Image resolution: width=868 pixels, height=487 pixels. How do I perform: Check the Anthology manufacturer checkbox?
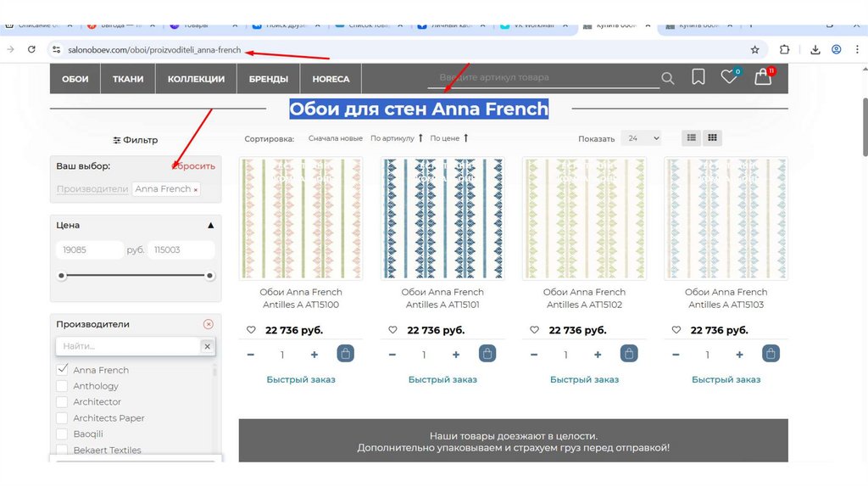[x=62, y=385]
